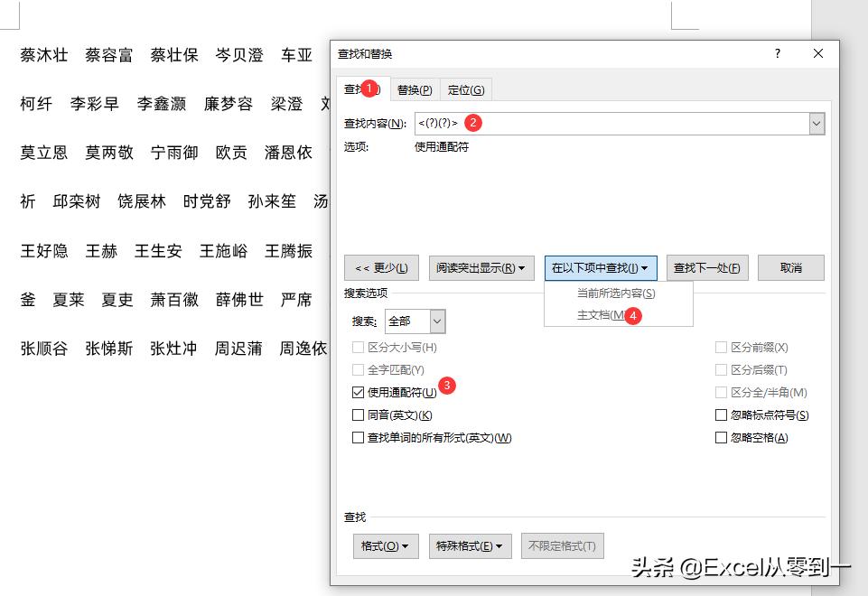Click the dialog help question mark
868x596 pixels.
777,54
